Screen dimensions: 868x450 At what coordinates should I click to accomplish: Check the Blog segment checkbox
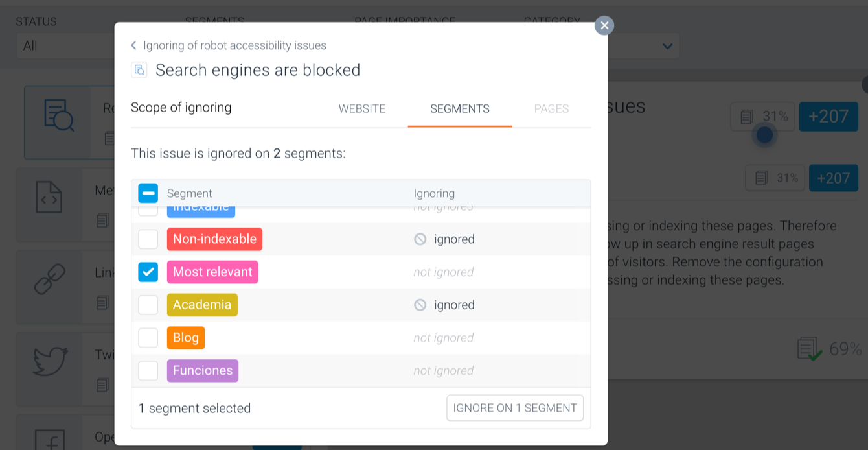tap(148, 338)
